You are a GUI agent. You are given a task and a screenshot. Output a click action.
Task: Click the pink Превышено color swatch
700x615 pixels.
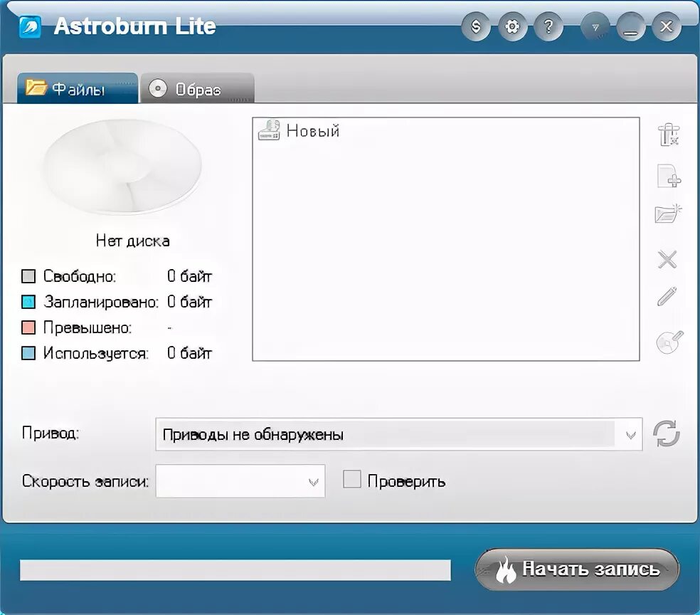coord(28,327)
